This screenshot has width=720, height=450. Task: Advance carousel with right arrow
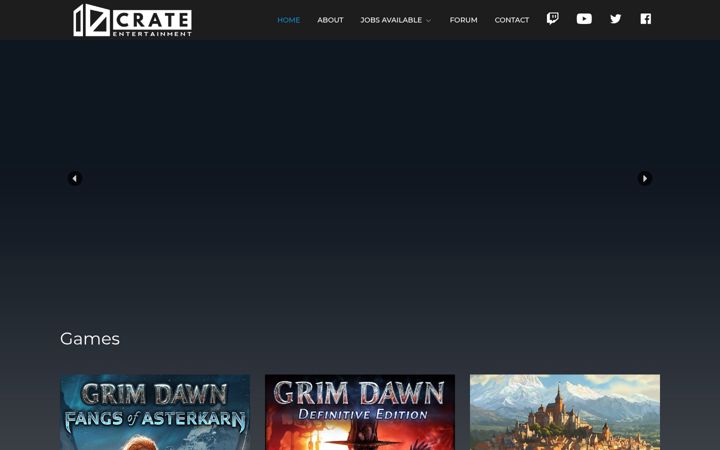tap(645, 178)
